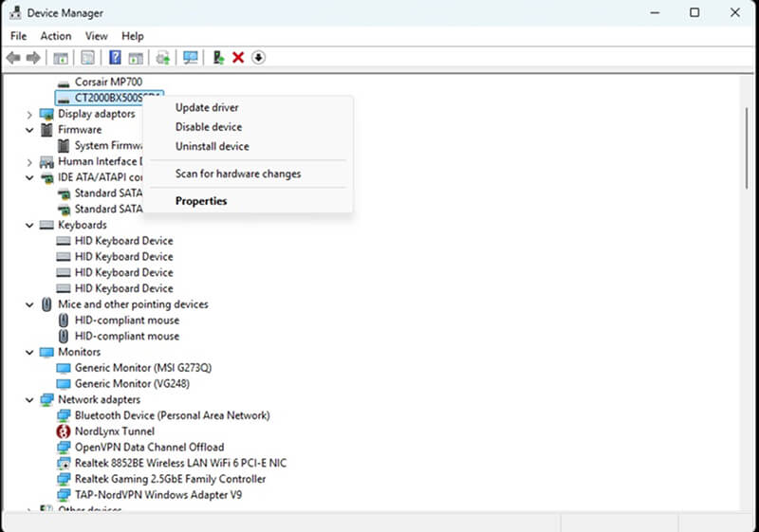Collapse Mice and other pointing devices node
Screen dimensions: 759x532
(29, 304)
